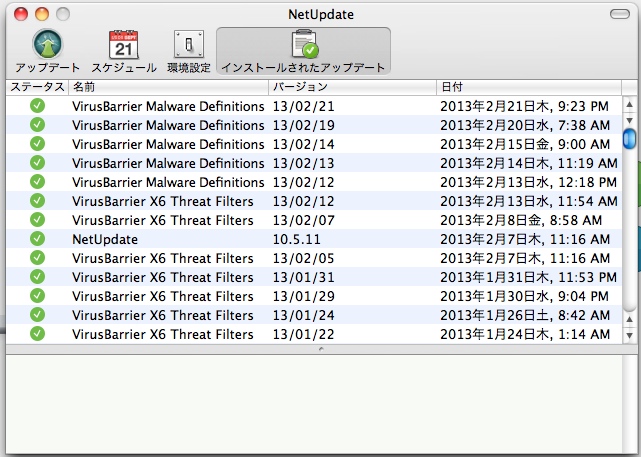Click version cell 13/01/24
641x457 pixels.
304,315
